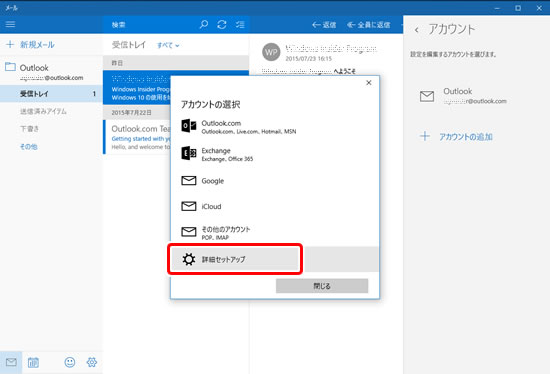Viewport: 550px width, 374px height.
Task: Open the Windows Insider Program message
Action: click(137, 87)
